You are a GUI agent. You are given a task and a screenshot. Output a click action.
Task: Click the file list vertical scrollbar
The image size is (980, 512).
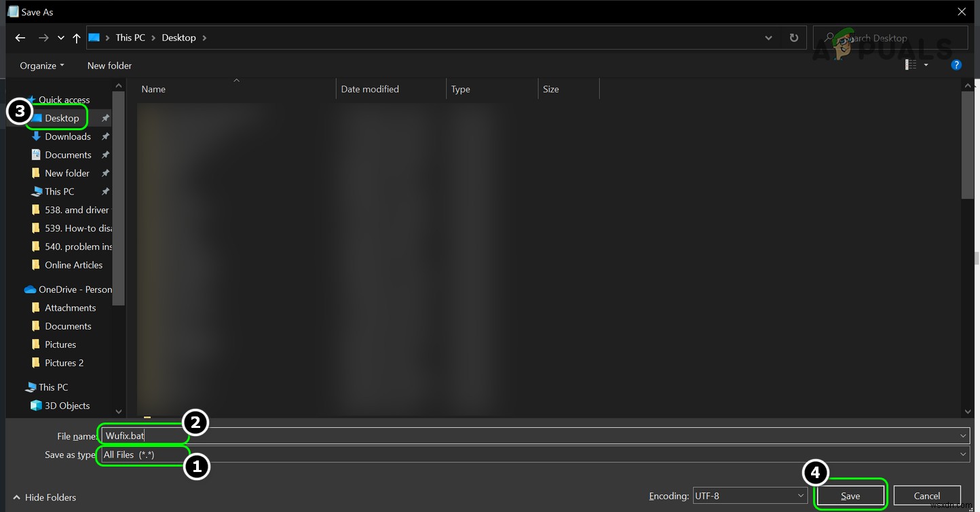[x=968, y=145]
